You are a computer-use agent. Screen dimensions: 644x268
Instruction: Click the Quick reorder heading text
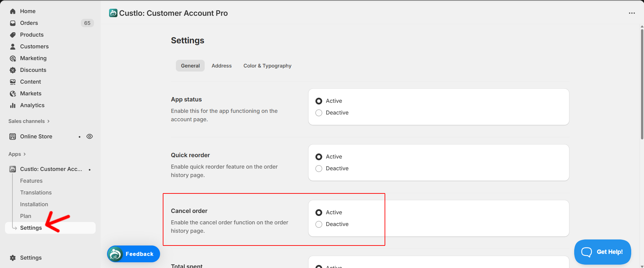[190, 155]
